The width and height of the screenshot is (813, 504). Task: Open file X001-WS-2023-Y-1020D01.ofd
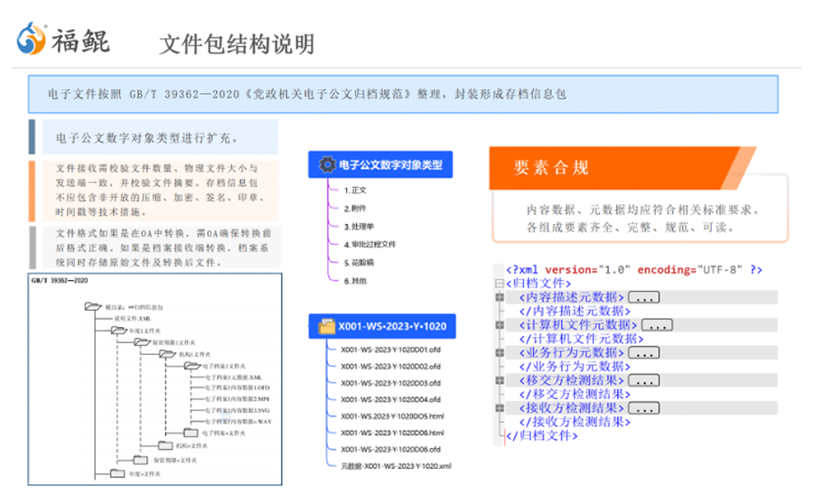tap(389, 350)
